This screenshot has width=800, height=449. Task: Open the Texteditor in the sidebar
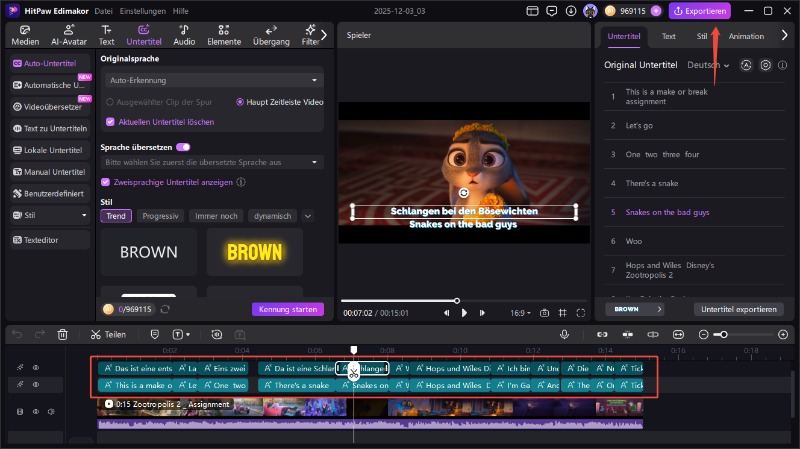tap(50, 240)
